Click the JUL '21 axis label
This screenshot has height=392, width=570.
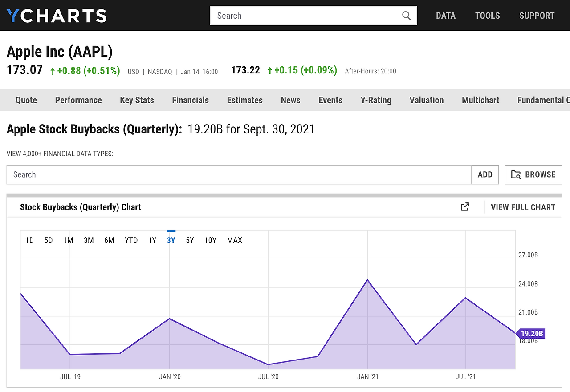tap(466, 377)
